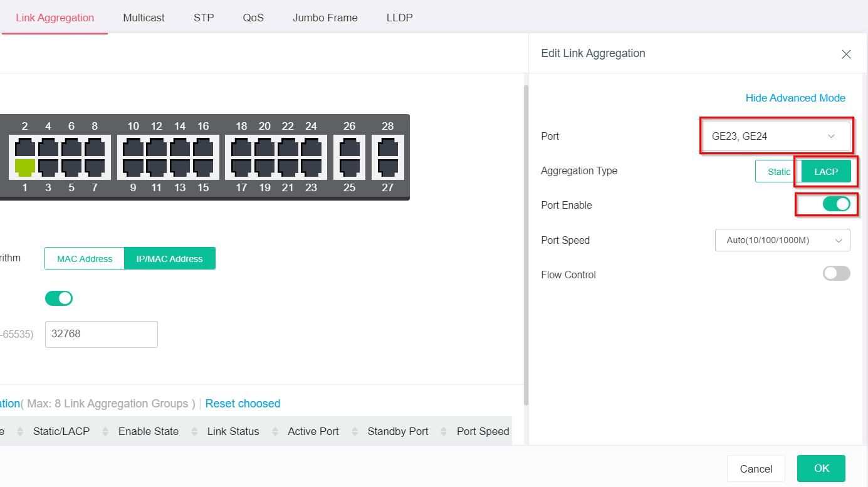Select port 23 on the switch panel
This screenshot has height=487, width=868.
(x=311, y=167)
